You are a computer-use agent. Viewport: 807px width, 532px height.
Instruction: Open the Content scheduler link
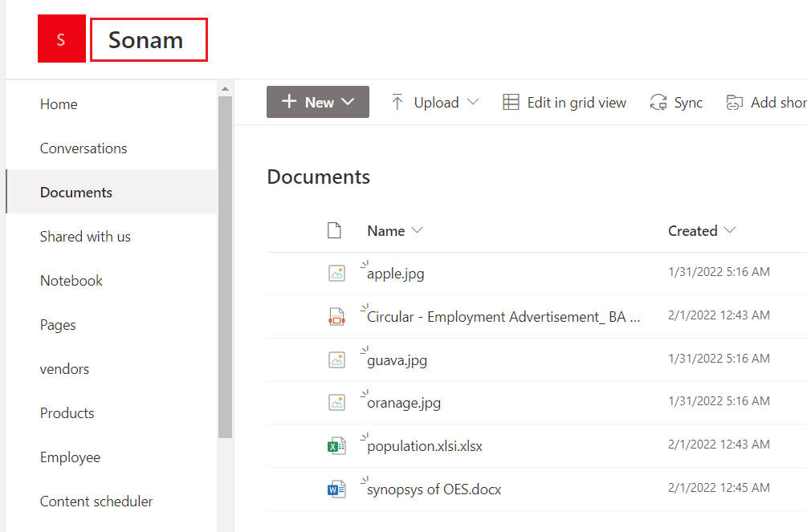pyautogui.click(x=96, y=502)
